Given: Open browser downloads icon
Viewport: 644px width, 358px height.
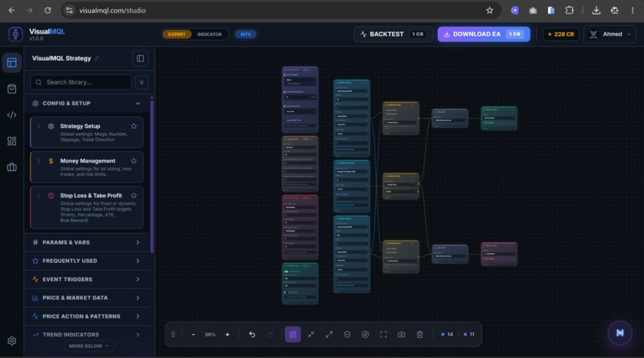Looking at the screenshot, I should 596,10.
